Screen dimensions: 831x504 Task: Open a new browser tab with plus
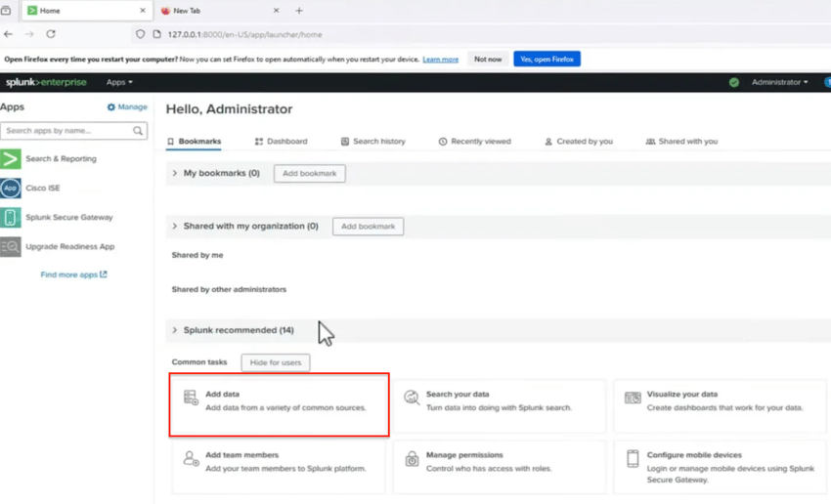tap(299, 11)
